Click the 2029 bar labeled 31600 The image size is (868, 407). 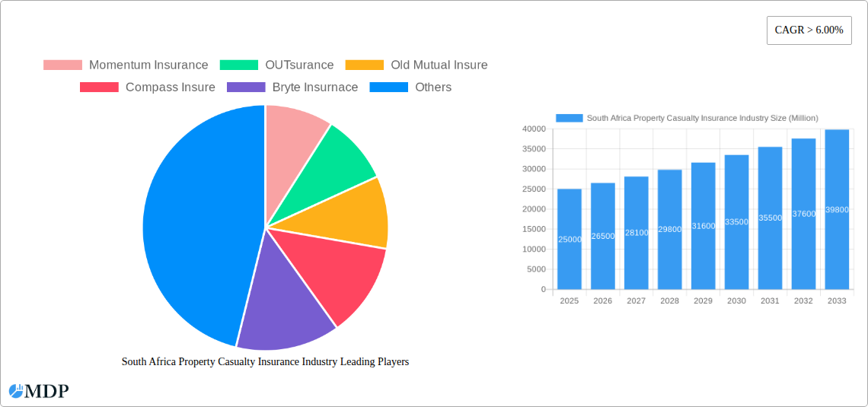coord(703,226)
